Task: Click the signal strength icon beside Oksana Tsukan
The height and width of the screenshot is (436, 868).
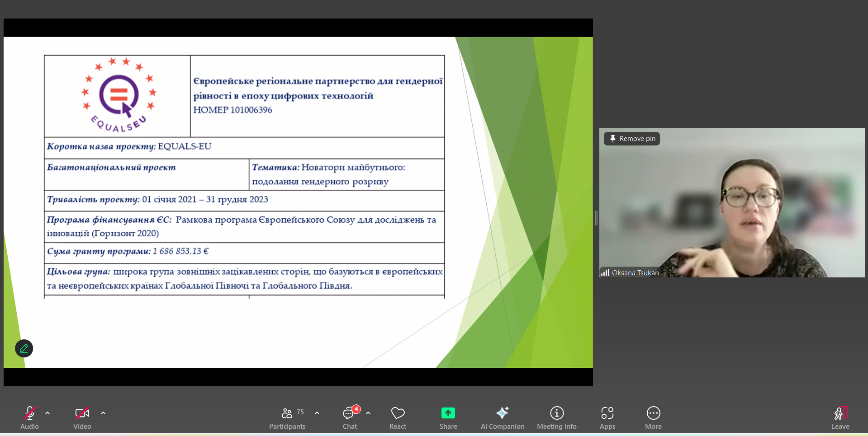Action: tap(605, 272)
